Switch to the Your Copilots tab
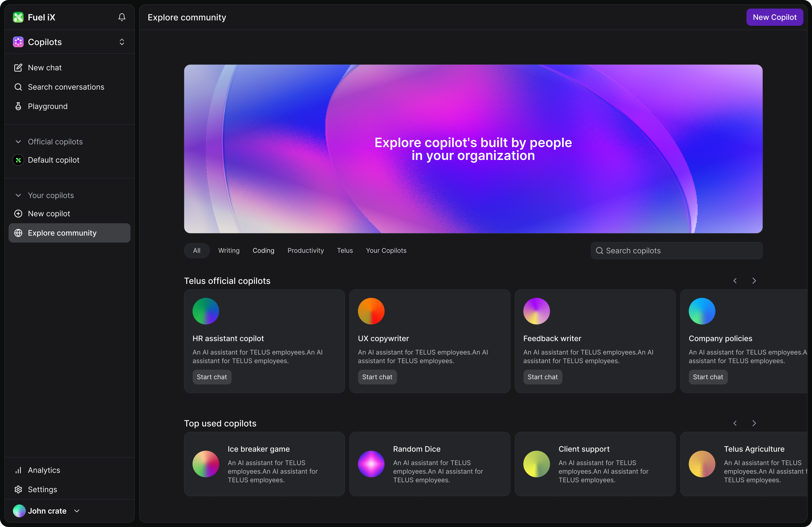The image size is (812, 527). (x=386, y=251)
